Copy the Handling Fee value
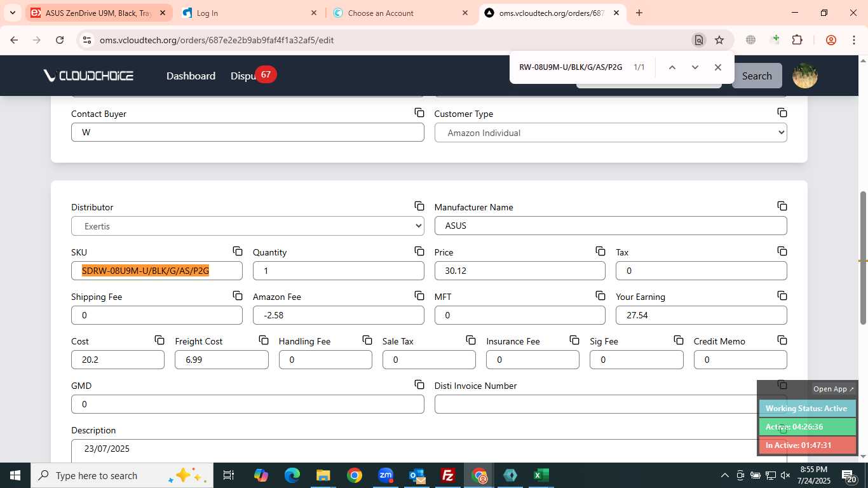 [367, 340]
